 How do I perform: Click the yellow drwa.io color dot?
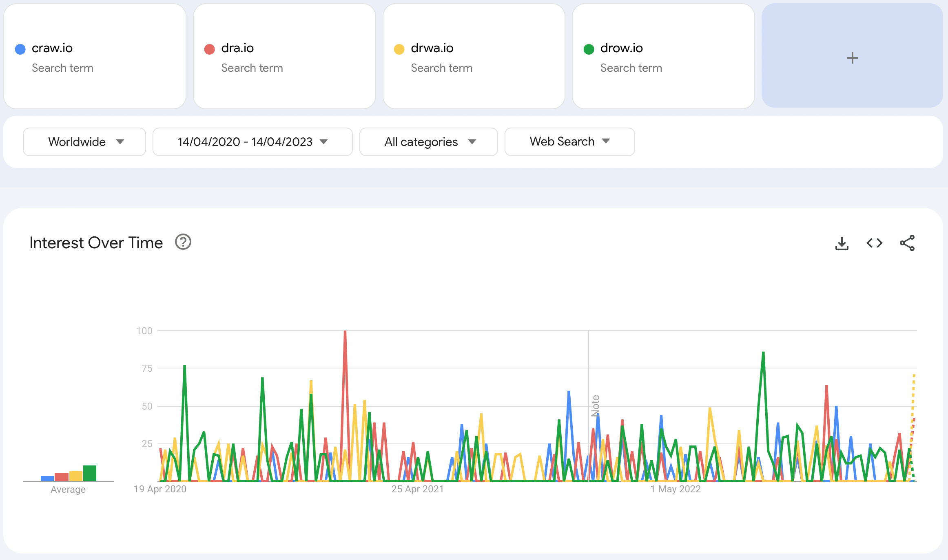[x=399, y=49]
